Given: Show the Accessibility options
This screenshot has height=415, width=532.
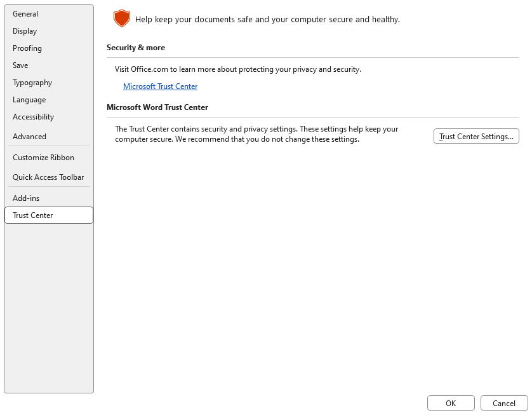Looking at the screenshot, I should click(33, 117).
